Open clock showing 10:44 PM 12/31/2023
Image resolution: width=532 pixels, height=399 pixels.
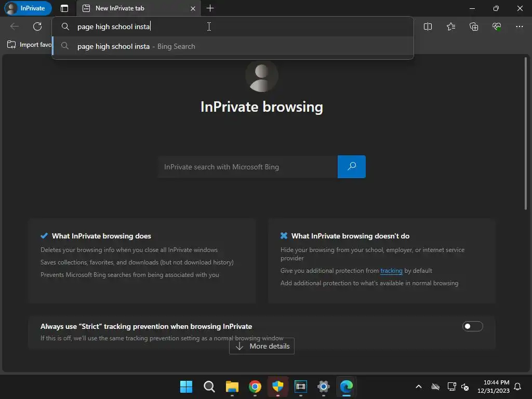point(493,387)
